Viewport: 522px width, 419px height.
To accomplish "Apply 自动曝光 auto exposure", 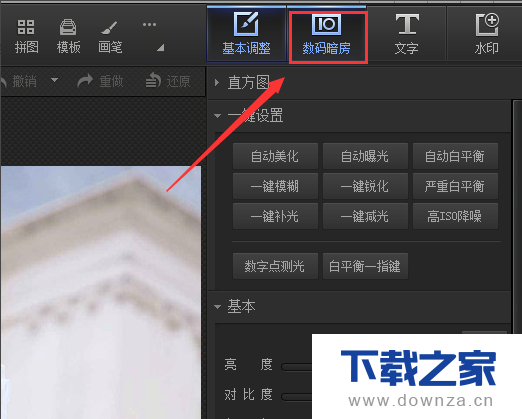I will point(365,156).
